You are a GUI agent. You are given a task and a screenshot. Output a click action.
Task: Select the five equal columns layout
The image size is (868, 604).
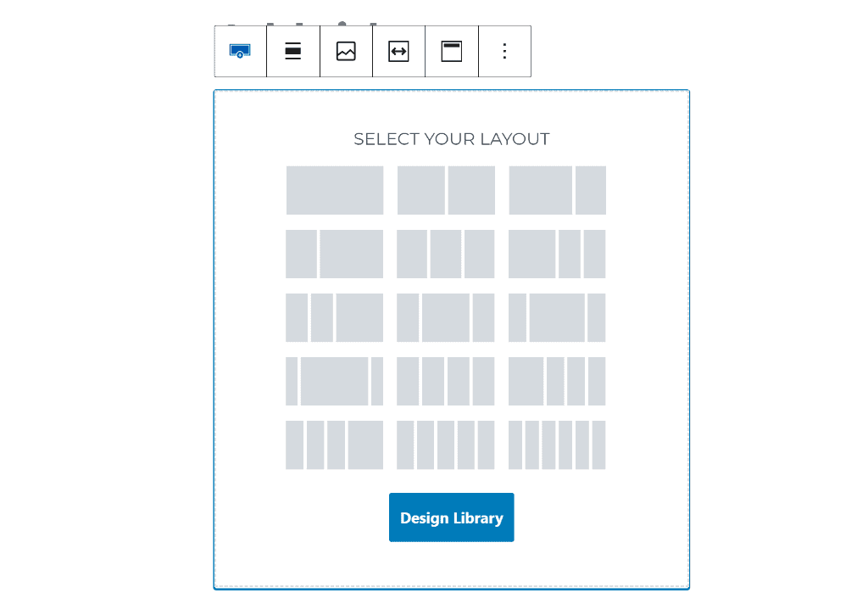(446, 445)
